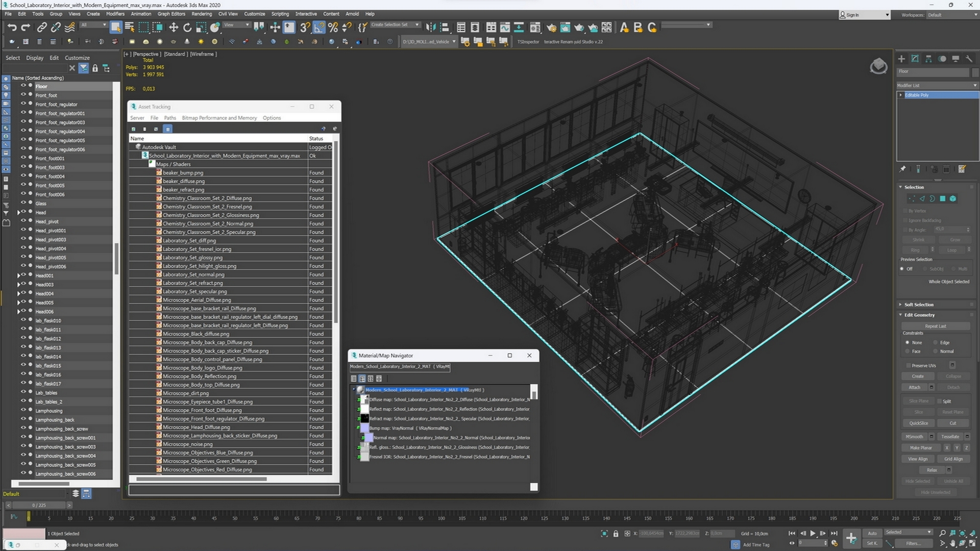Open the Create Selection Set dropdown

pyautogui.click(x=417, y=25)
